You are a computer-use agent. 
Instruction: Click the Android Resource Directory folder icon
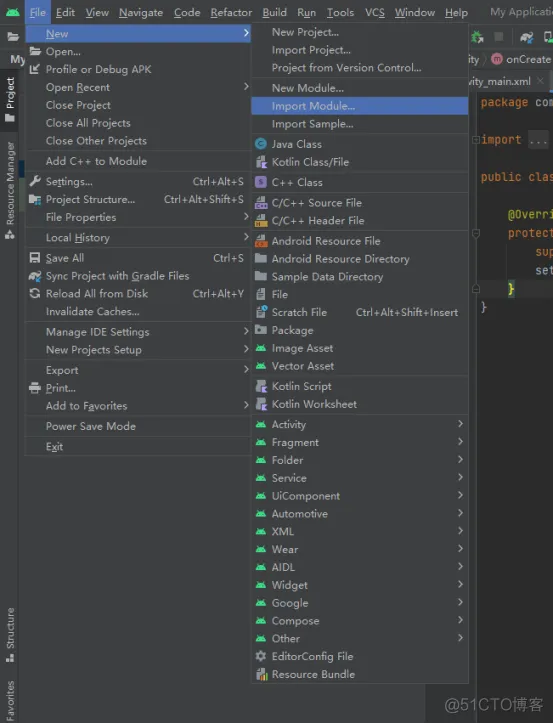click(x=261, y=259)
